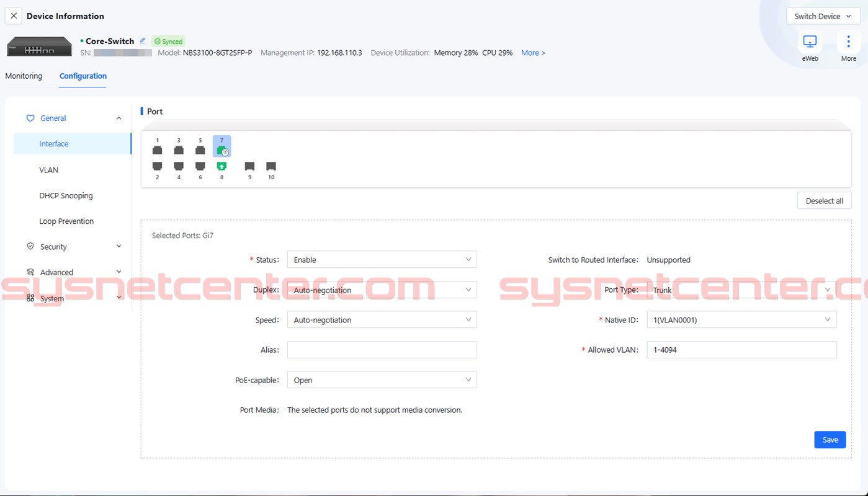This screenshot has height=496, width=868.
Task: Expand the System menu section
Action: [x=73, y=298]
